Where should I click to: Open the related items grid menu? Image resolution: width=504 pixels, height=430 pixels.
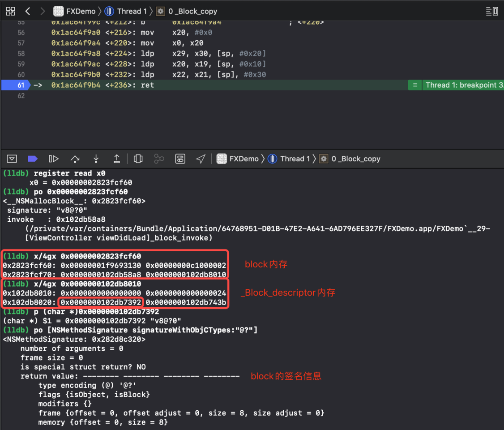click(10, 11)
